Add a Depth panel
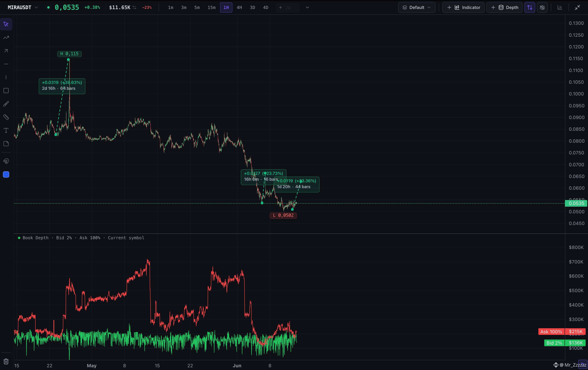Viewport: 588px width, 370px height. click(504, 8)
